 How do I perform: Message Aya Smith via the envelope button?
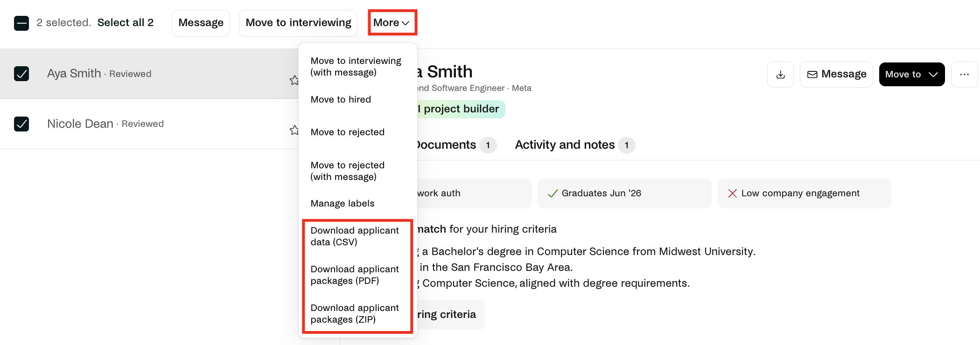point(836,74)
